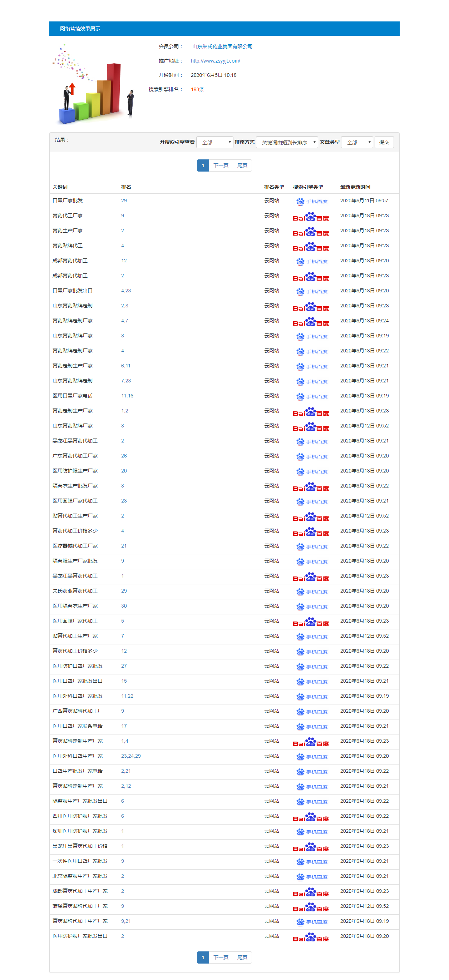This screenshot has width=449, height=980.
Task: Click the bar chart marketing illustration
Action: tap(94, 84)
